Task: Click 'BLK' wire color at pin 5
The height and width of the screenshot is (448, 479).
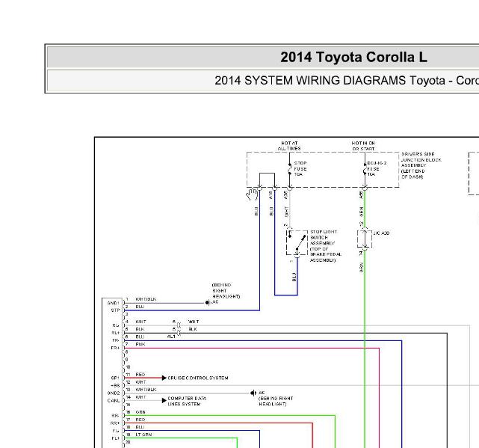Action: pyautogui.click(x=140, y=329)
